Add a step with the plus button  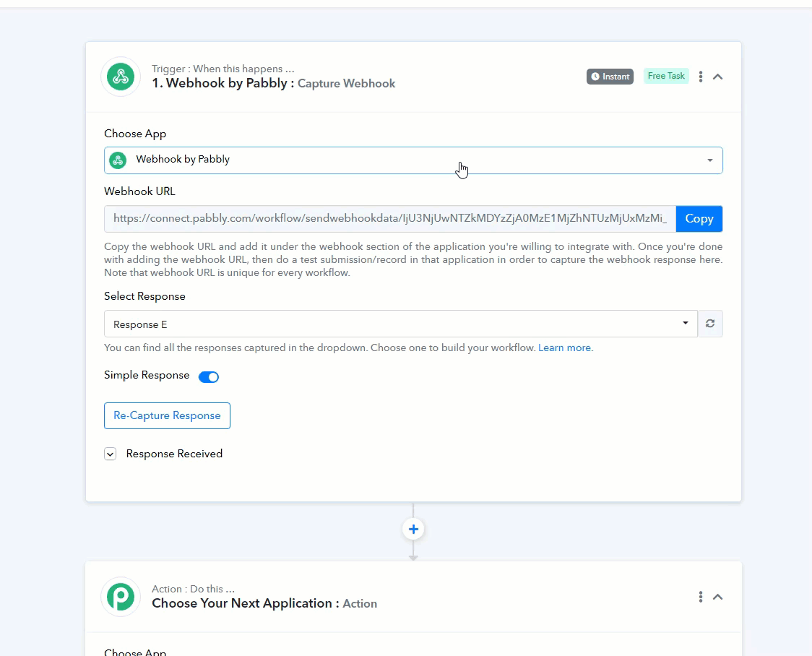tap(413, 529)
